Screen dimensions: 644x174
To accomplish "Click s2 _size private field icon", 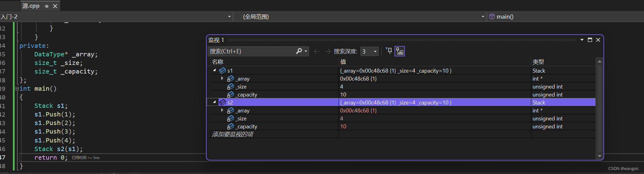I will [x=230, y=119].
